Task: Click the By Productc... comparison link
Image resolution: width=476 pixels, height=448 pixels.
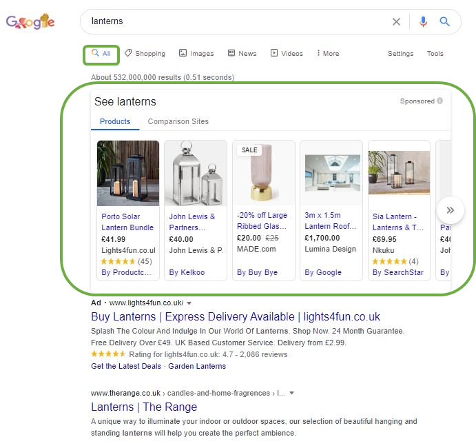Action: tap(126, 272)
